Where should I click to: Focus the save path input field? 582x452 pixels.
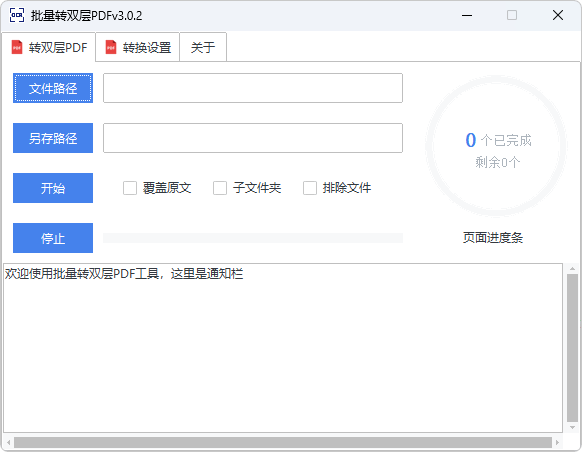tap(253, 138)
